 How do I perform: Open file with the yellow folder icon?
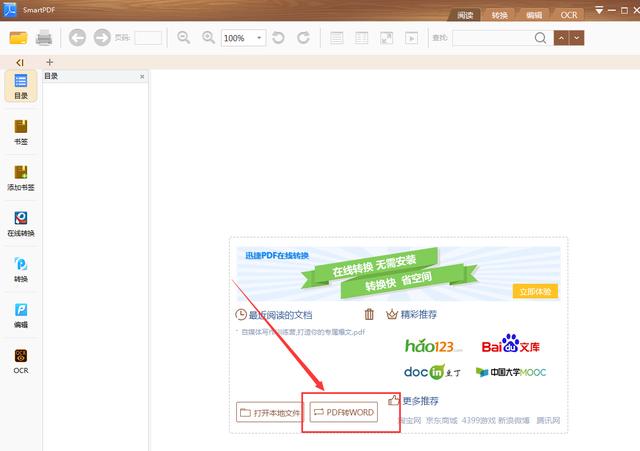coord(18,38)
